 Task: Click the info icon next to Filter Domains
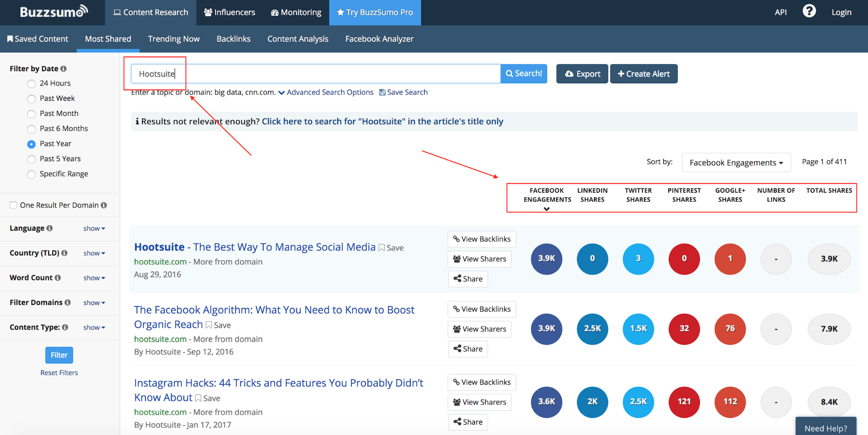(x=67, y=302)
